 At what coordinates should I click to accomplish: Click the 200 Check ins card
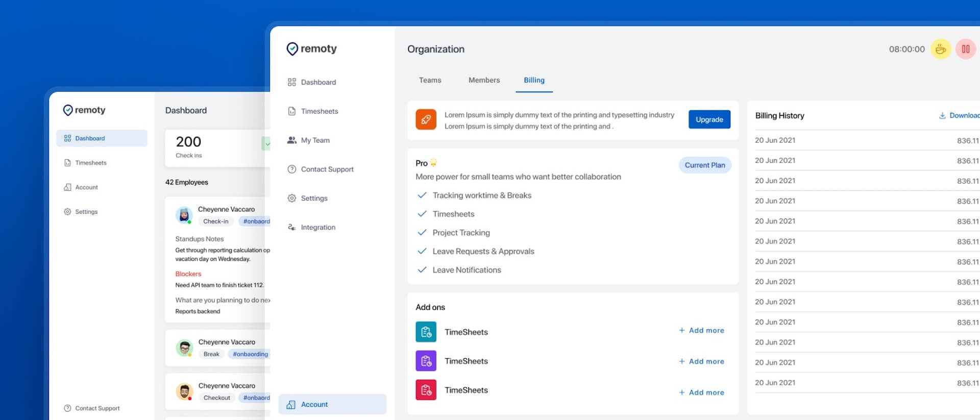point(217,148)
